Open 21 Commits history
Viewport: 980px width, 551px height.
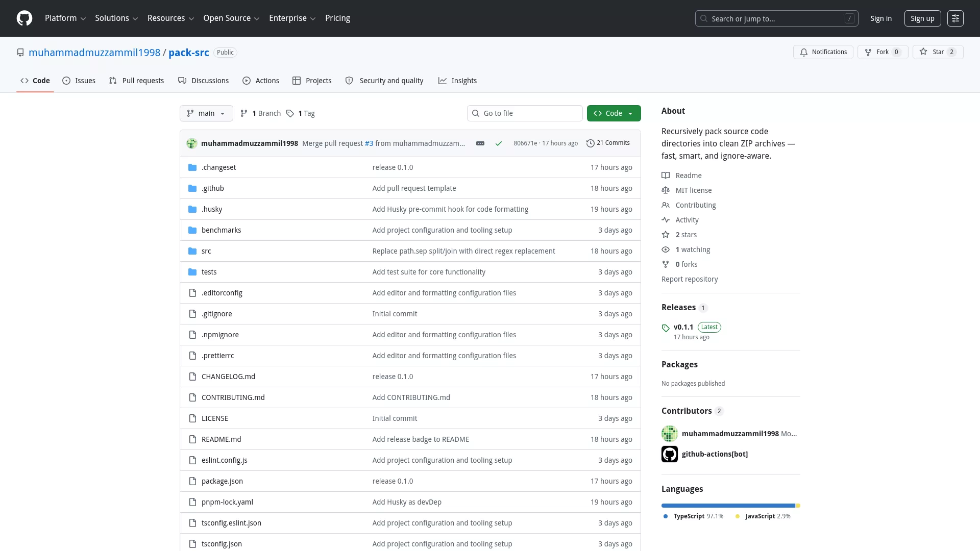point(608,143)
